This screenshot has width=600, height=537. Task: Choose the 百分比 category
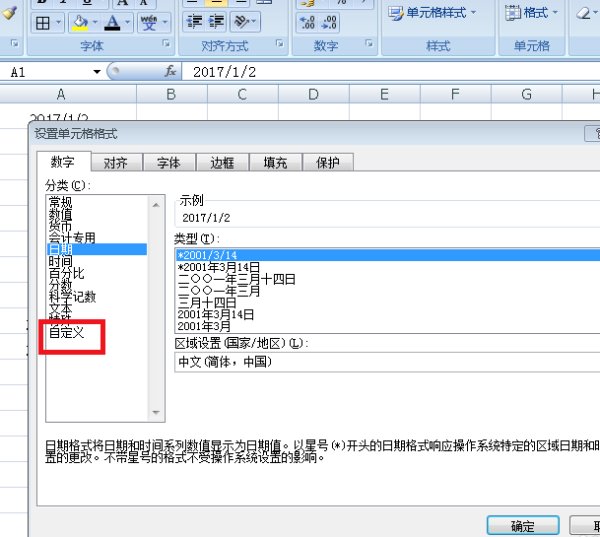coord(97,273)
